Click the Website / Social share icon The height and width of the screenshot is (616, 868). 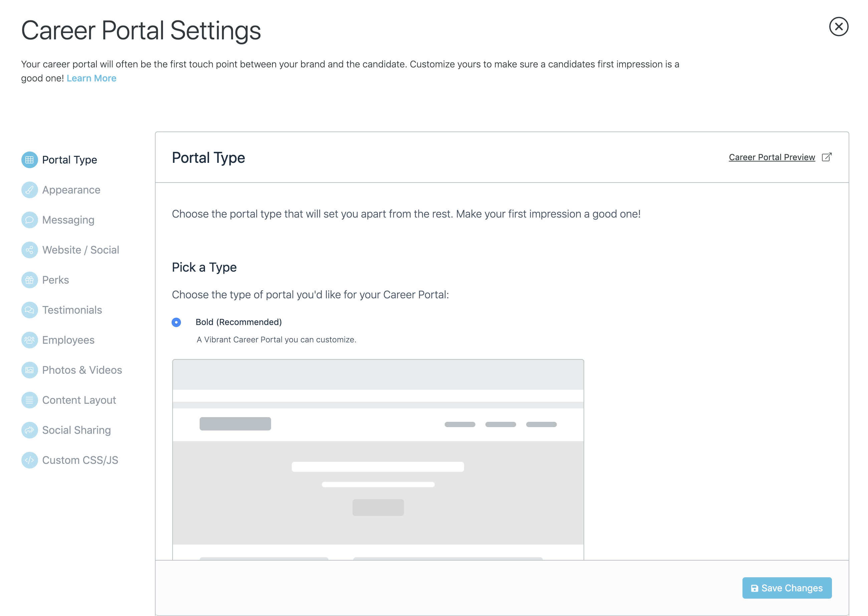[x=29, y=250]
